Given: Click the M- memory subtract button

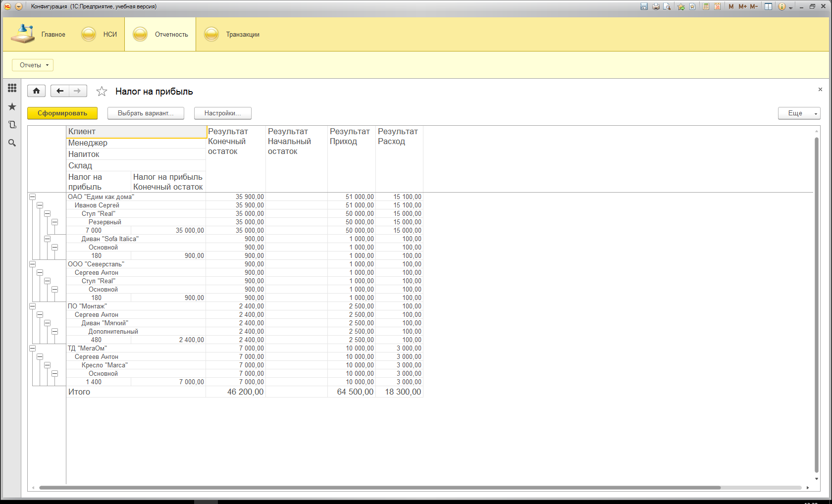Looking at the screenshot, I should pyautogui.click(x=754, y=6).
